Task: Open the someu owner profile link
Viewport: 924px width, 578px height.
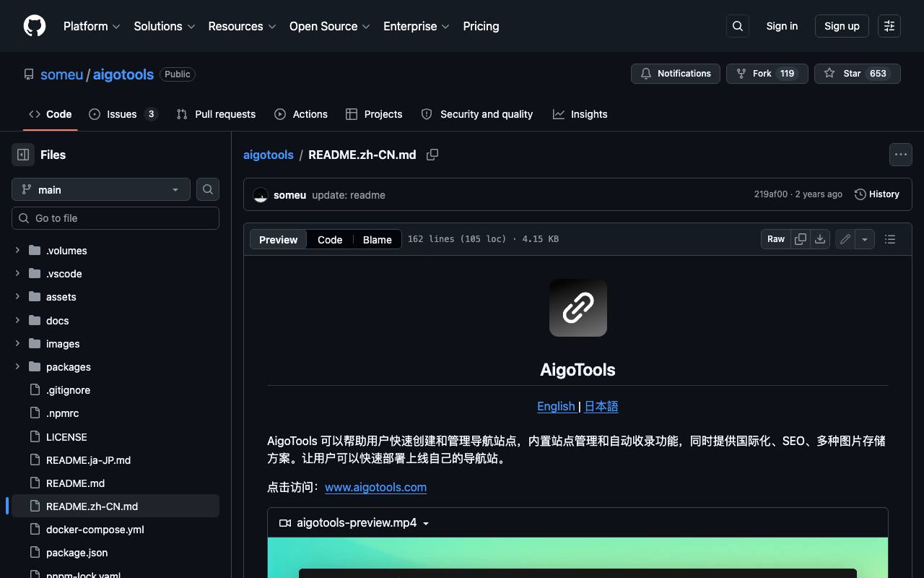Action: (x=61, y=74)
